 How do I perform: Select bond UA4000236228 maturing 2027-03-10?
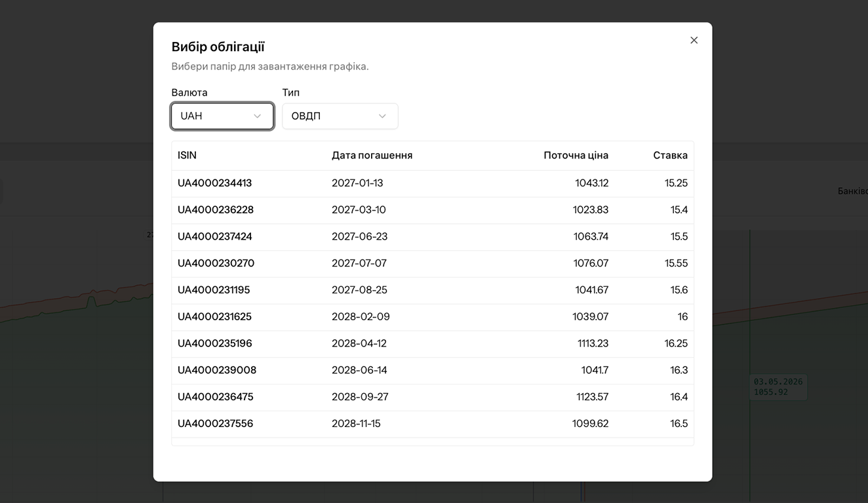(433, 210)
